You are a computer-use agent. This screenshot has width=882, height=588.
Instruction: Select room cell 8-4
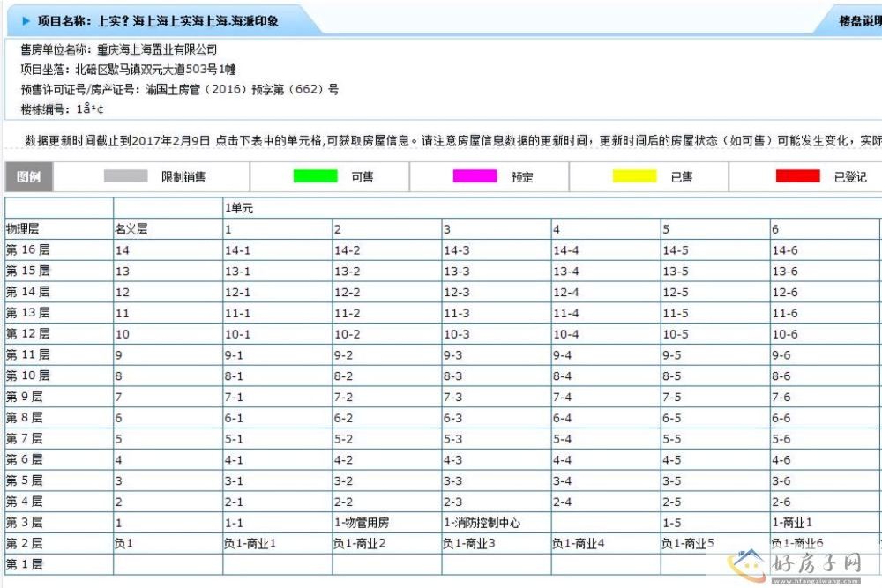[606, 376]
